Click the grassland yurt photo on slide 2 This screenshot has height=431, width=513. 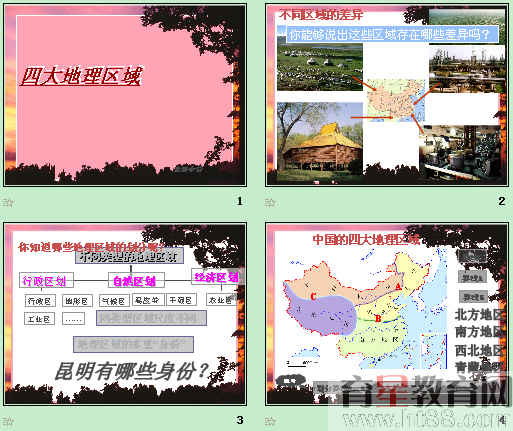click(x=320, y=67)
